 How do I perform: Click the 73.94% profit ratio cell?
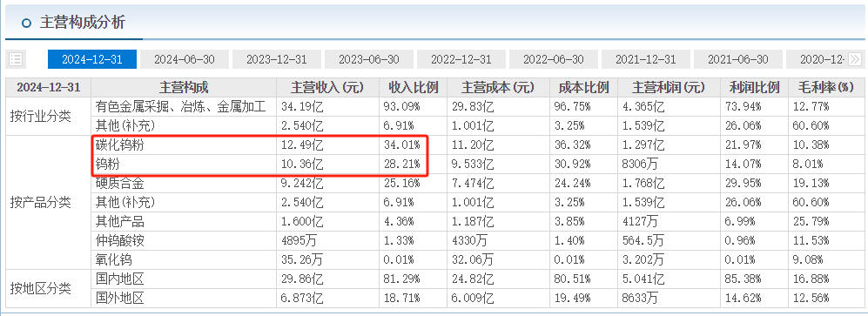tap(743, 106)
